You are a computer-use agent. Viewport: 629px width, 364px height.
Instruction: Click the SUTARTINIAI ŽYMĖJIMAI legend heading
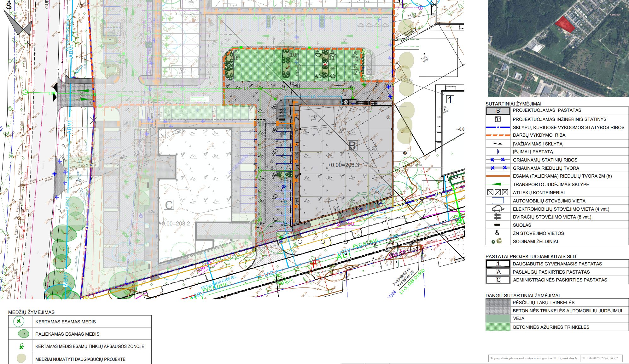tap(513, 104)
